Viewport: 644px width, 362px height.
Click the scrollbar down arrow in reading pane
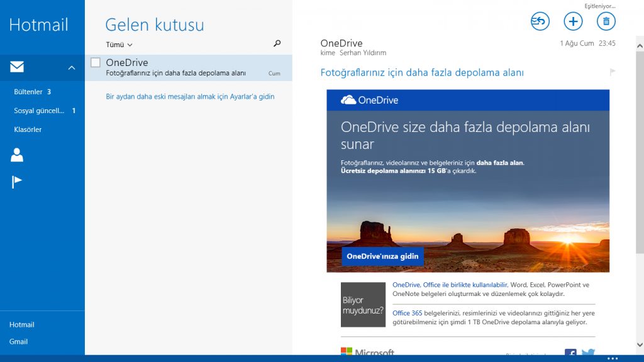click(640, 345)
